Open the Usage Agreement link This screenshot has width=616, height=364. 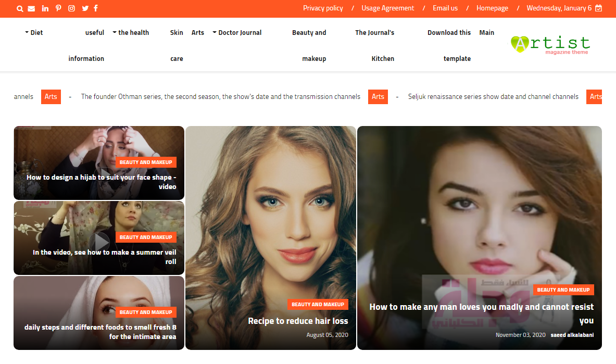[x=388, y=8]
